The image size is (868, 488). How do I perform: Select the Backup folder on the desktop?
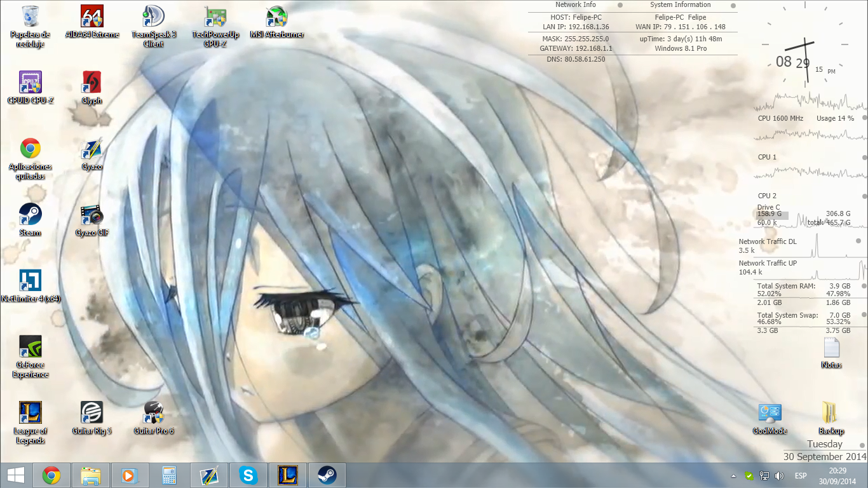831,418
